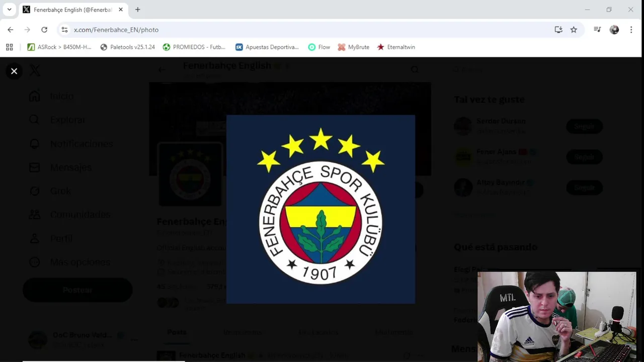Close the photo overlay with X

tap(14, 71)
